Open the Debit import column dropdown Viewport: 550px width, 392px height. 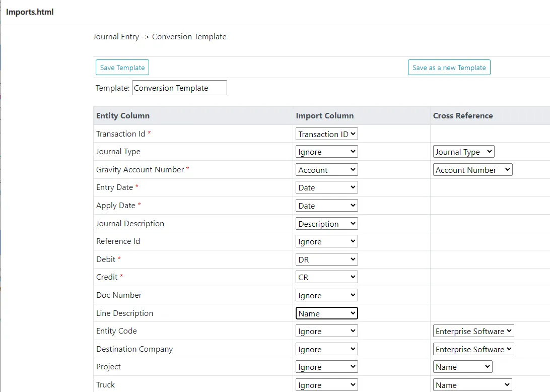(326, 259)
